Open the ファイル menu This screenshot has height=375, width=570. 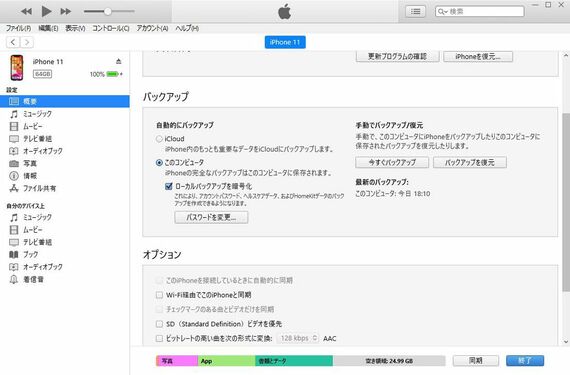[18, 28]
